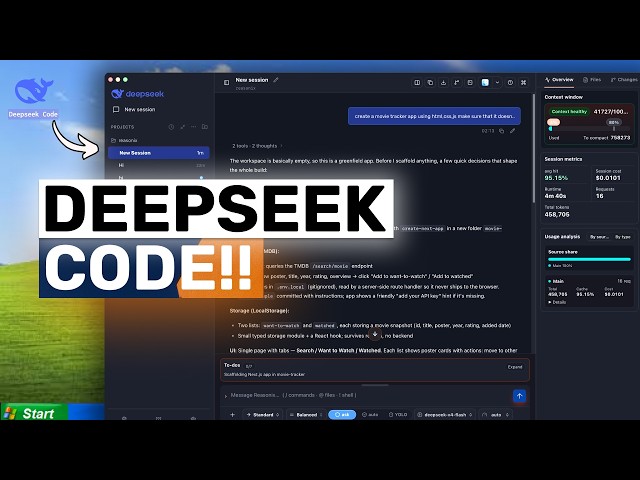Switch to the Overview tab
Screen dimensions: 640x480
click(559, 80)
